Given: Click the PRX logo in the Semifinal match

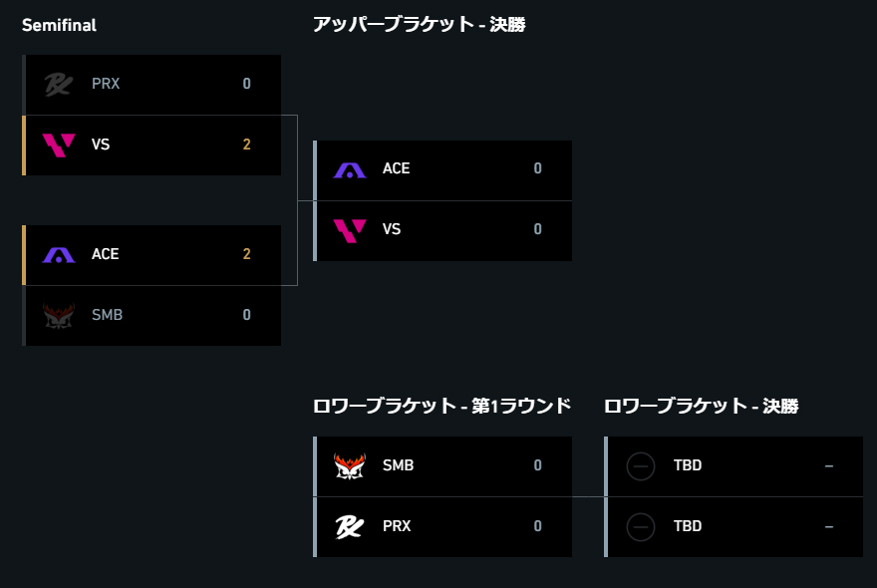Looking at the screenshot, I should [59, 85].
